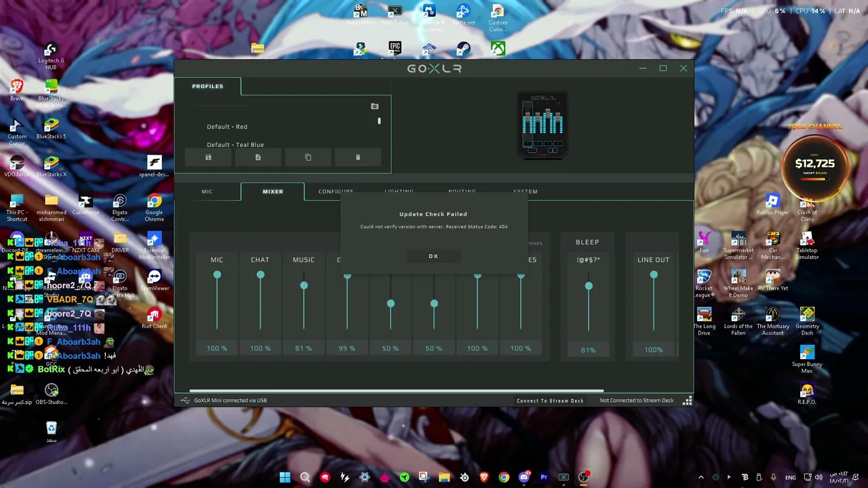Select the Recycle Bin on the desktop
868x488 pixels.
(x=51, y=432)
